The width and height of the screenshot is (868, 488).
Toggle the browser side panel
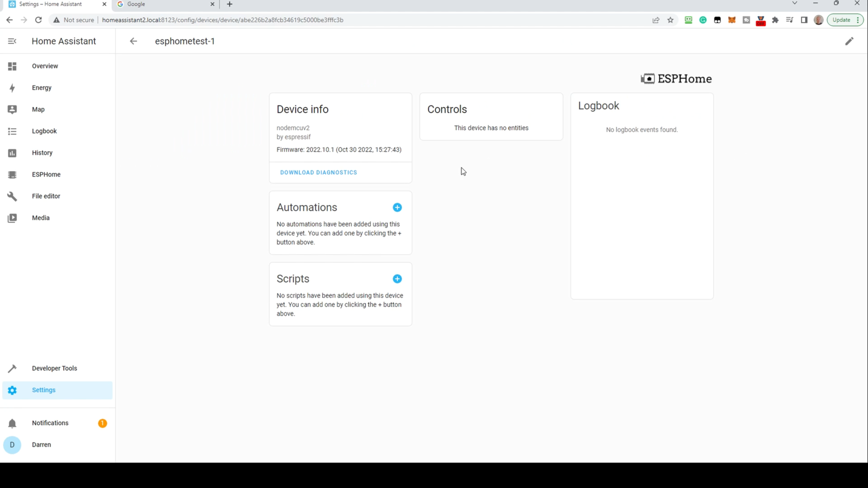tap(804, 20)
